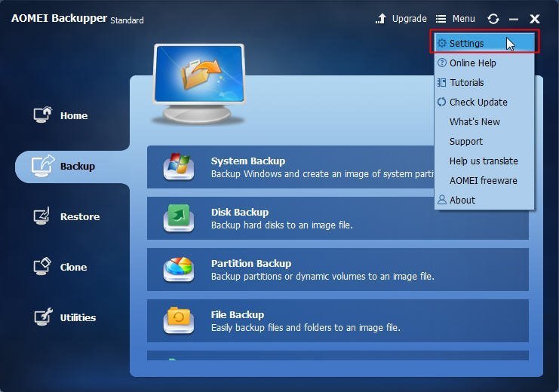
Task: Click the Upgrade button in title bar
Action: 401,19
